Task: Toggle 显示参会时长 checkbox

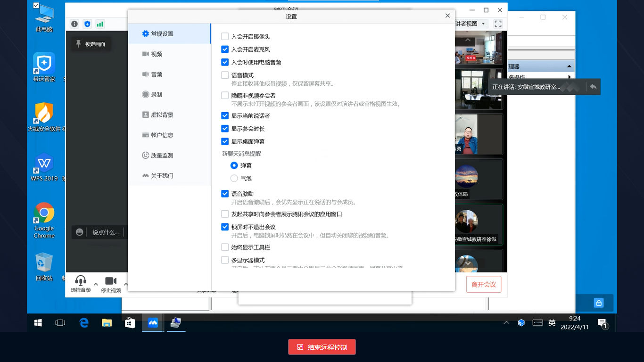Action: point(225,129)
